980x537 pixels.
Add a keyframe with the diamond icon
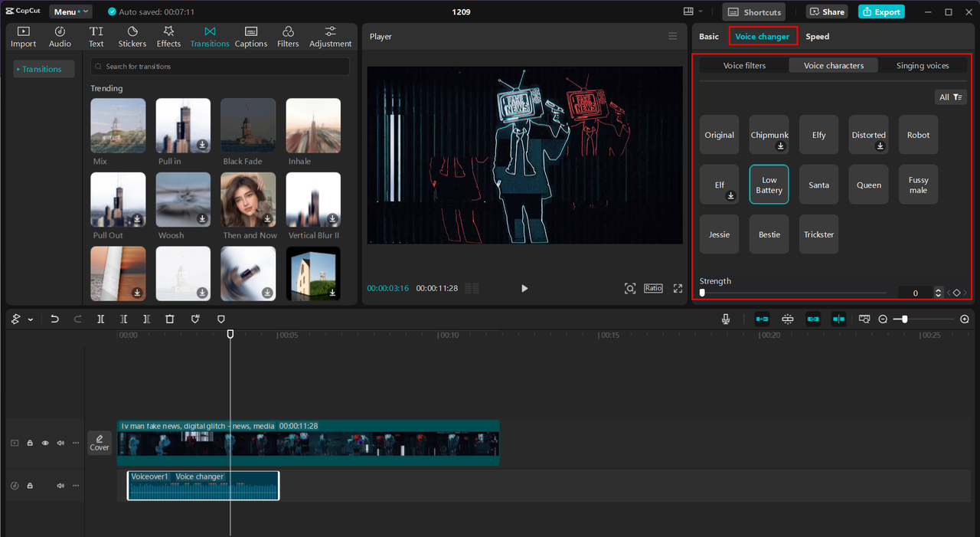point(957,293)
